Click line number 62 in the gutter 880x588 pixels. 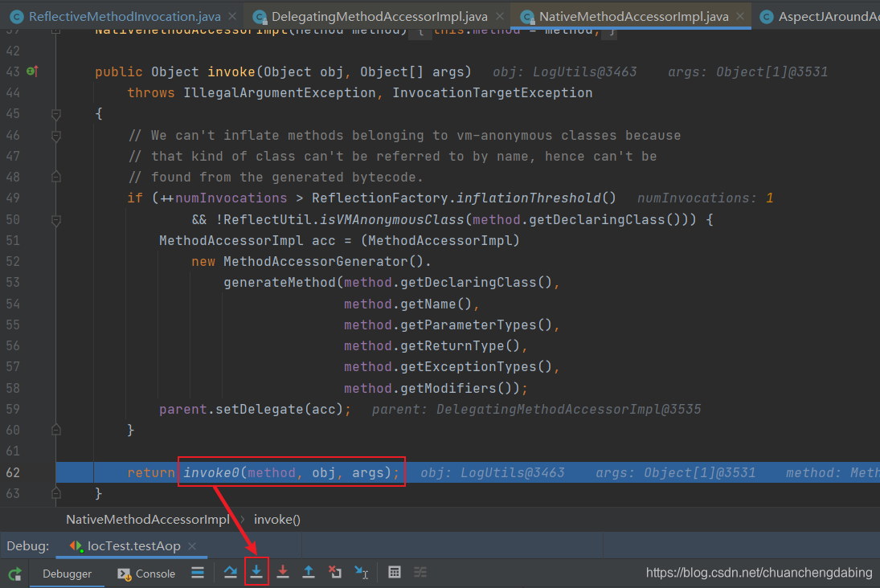[13, 472]
